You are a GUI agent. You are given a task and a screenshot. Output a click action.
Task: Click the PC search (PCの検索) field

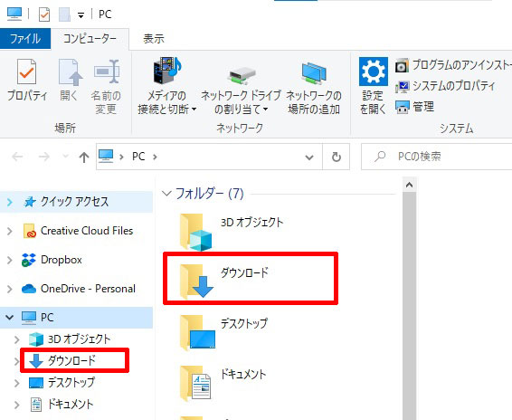point(437,157)
